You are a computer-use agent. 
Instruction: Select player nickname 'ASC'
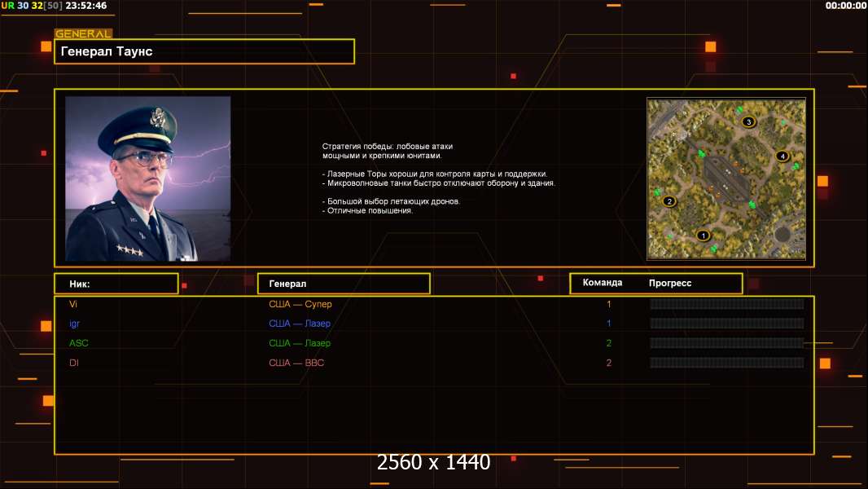pos(79,343)
